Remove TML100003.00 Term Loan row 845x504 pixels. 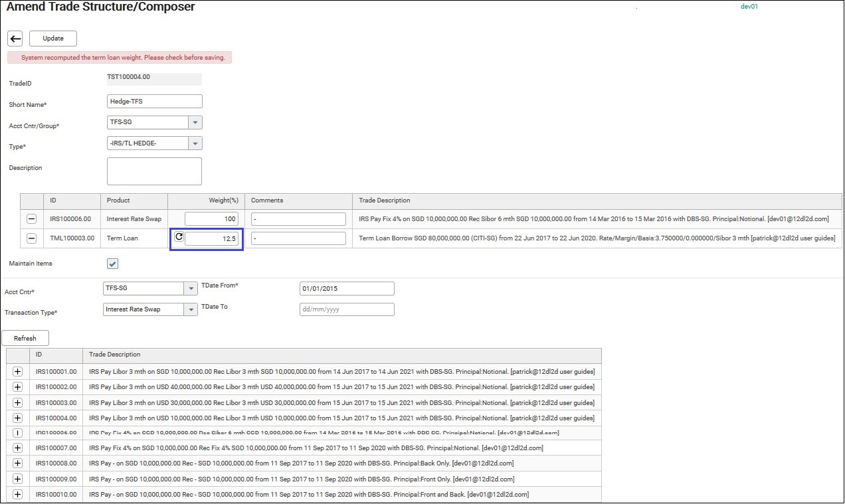[x=31, y=238]
